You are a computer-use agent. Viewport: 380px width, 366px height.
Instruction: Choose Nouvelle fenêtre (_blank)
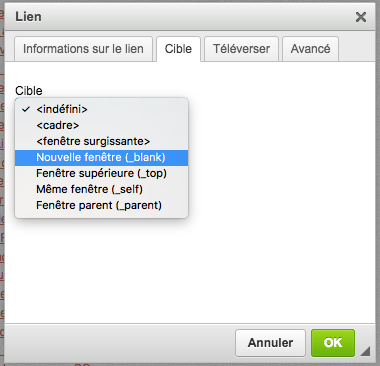[102, 157]
